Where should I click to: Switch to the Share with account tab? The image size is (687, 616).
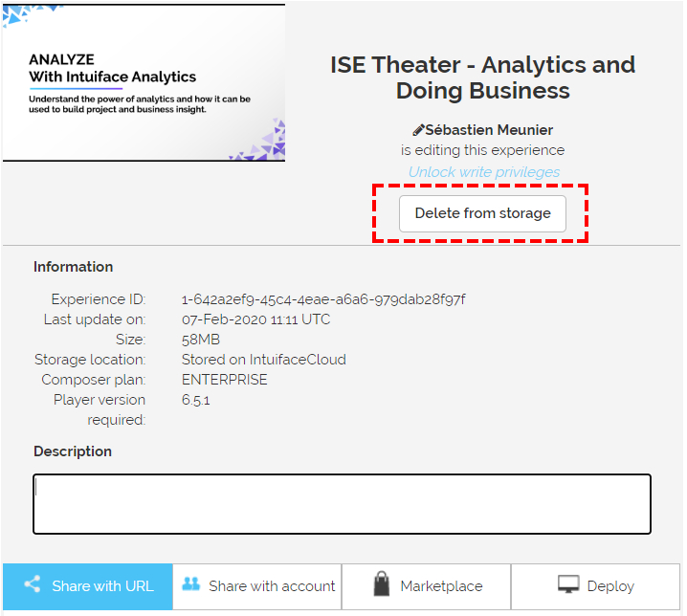click(257, 586)
